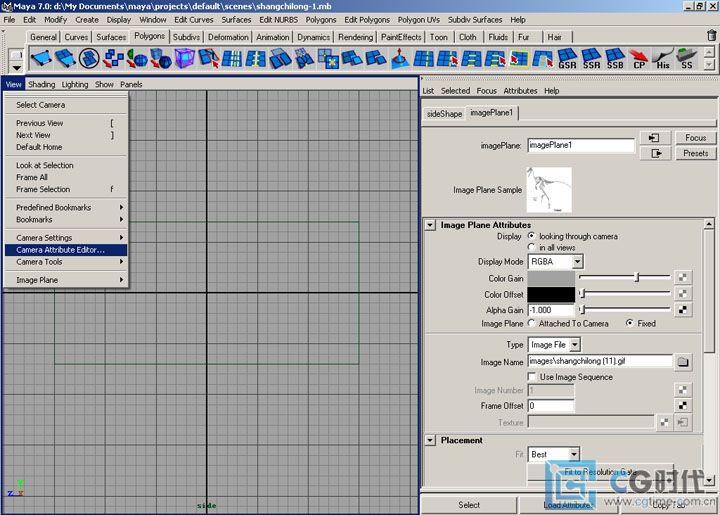Open Attributes menu in Attribute Editor
720x515 pixels.
tap(520, 91)
